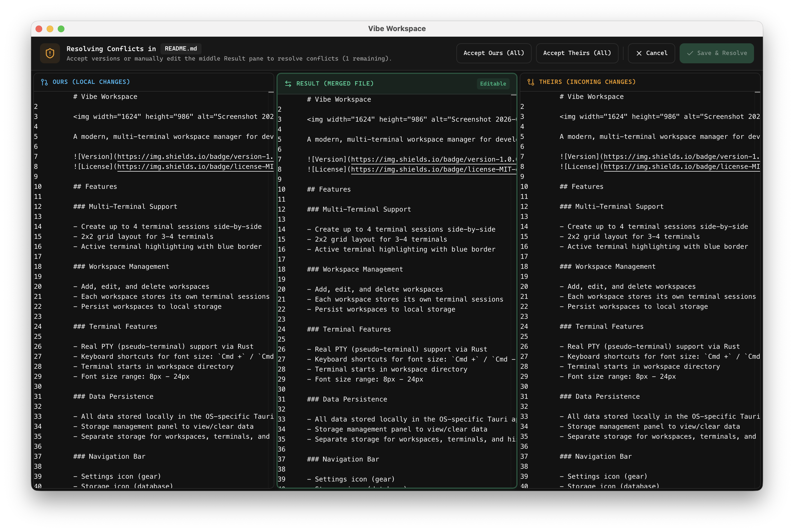Viewport: 794px width, 532px height.
Task: Click '## Features' line in Result pane
Action: [329, 189]
